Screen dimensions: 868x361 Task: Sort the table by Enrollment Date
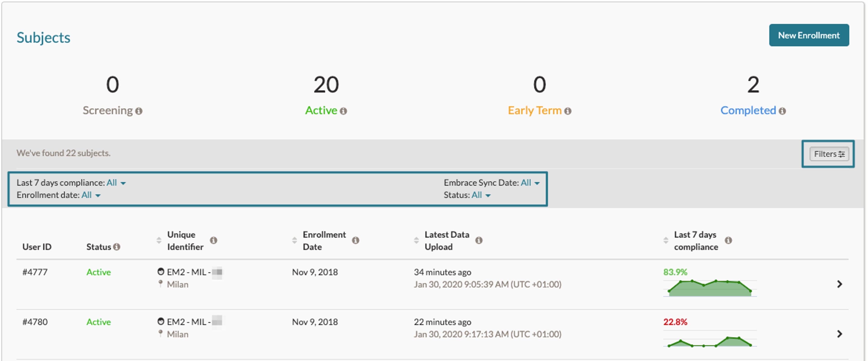[x=295, y=240]
